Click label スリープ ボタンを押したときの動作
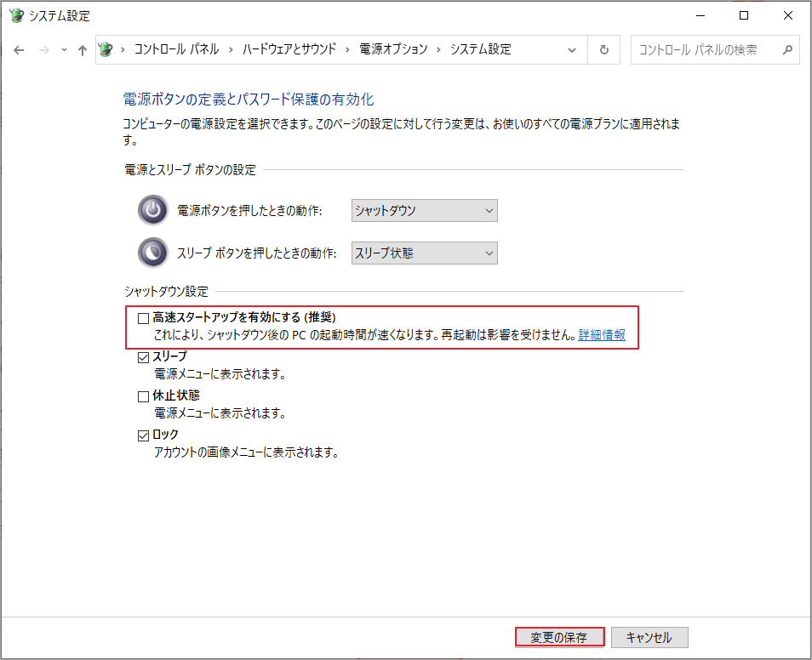The height and width of the screenshot is (660, 812). click(x=257, y=253)
